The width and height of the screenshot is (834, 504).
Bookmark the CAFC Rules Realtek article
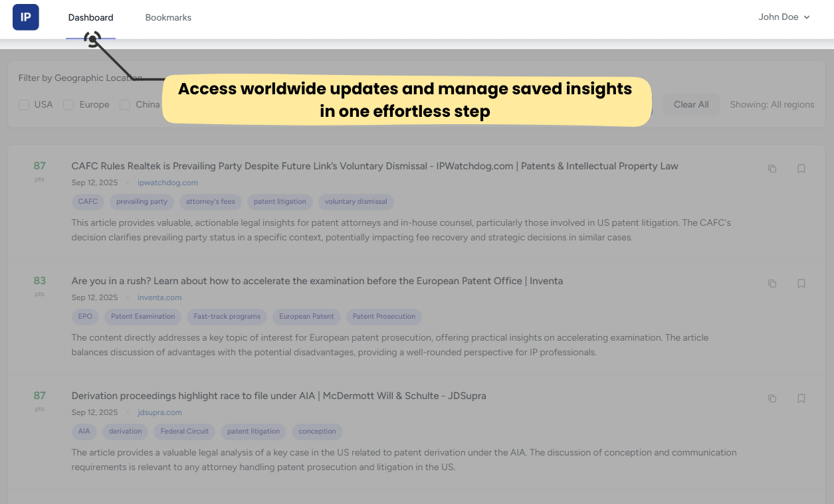(x=801, y=169)
